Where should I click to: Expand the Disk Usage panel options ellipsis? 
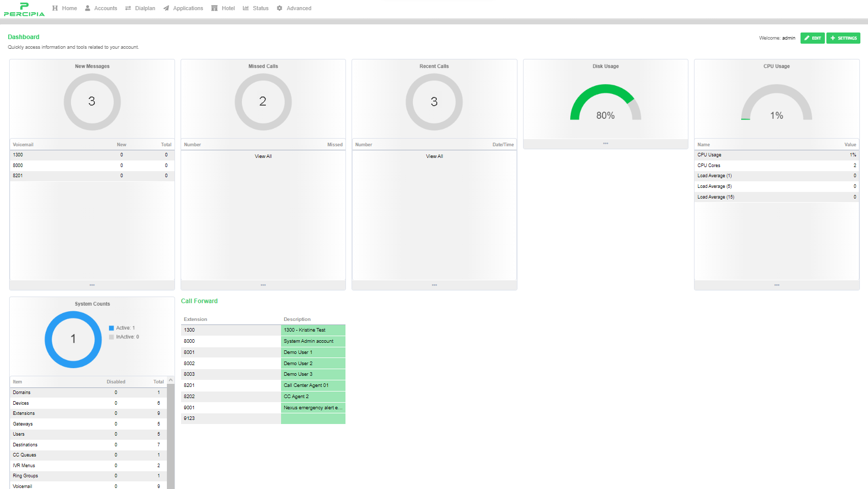[605, 144]
